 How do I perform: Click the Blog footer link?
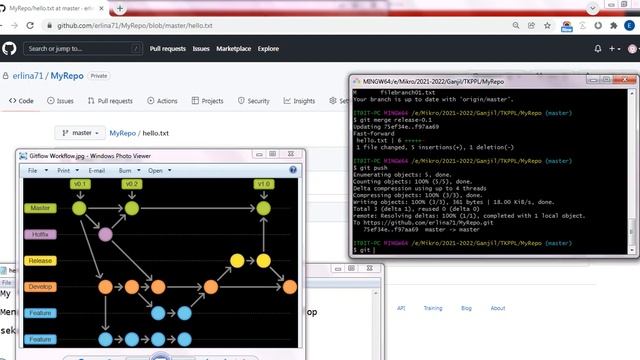467,308
